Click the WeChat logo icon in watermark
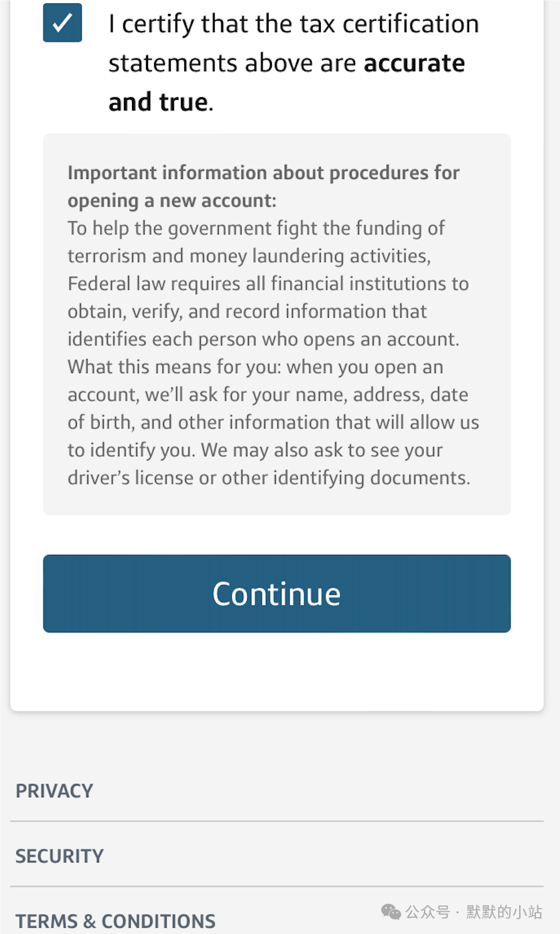Screen dimensions: 560x934 391,912
